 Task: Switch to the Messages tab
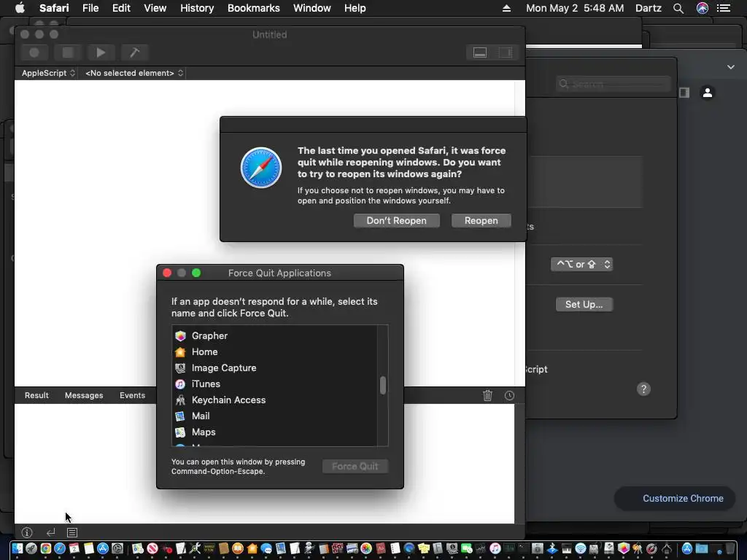point(84,395)
